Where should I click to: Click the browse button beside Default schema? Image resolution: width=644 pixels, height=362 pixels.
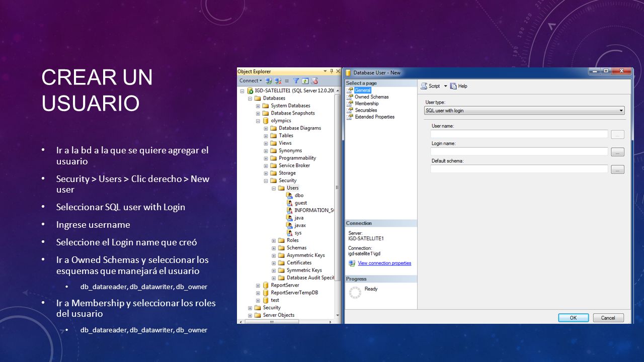[x=617, y=169]
